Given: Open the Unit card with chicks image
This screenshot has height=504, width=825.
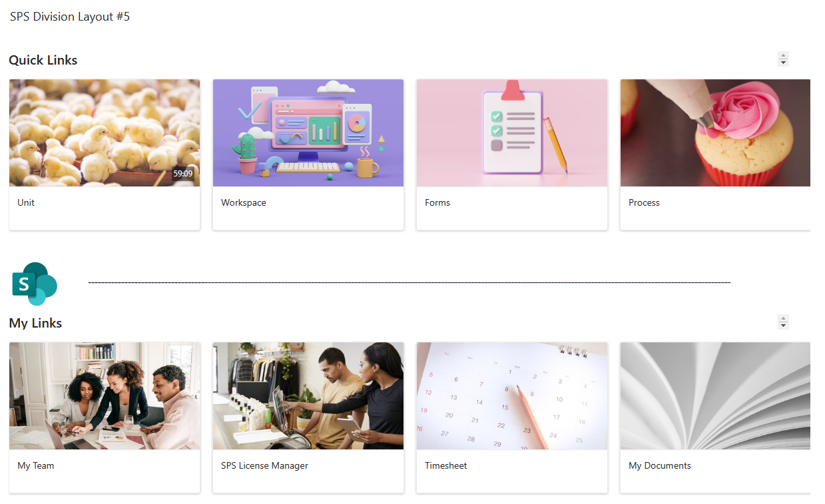Looking at the screenshot, I should point(105,133).
